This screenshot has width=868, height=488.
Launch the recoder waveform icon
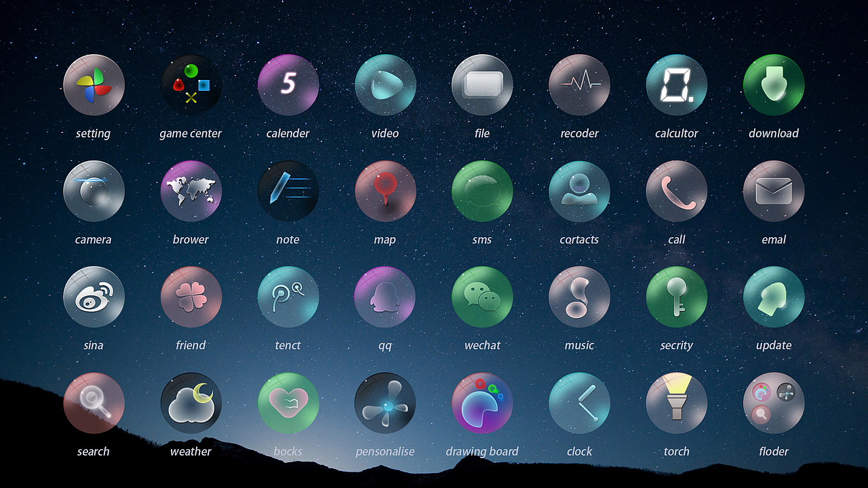click(x=580, y=85)
